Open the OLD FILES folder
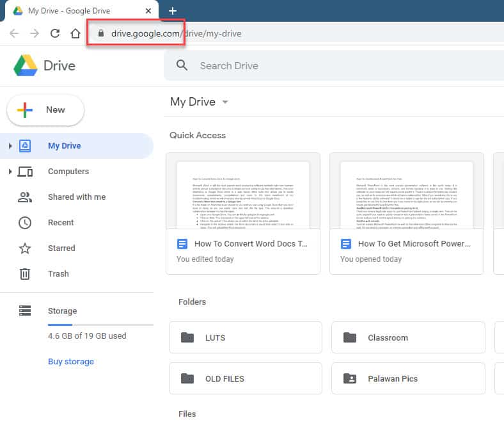Image resolution: width=504 pixels, height=429 pixels. [246, 378]
